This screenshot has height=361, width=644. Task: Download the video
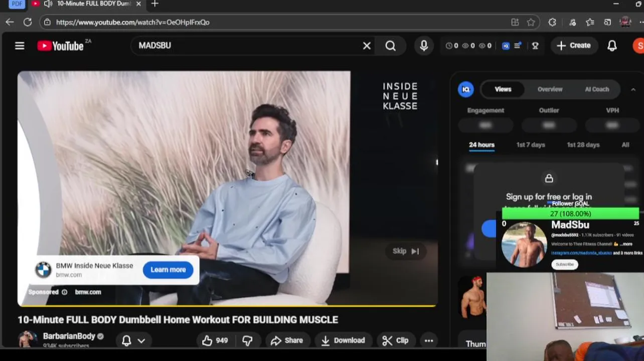[343, 340]
